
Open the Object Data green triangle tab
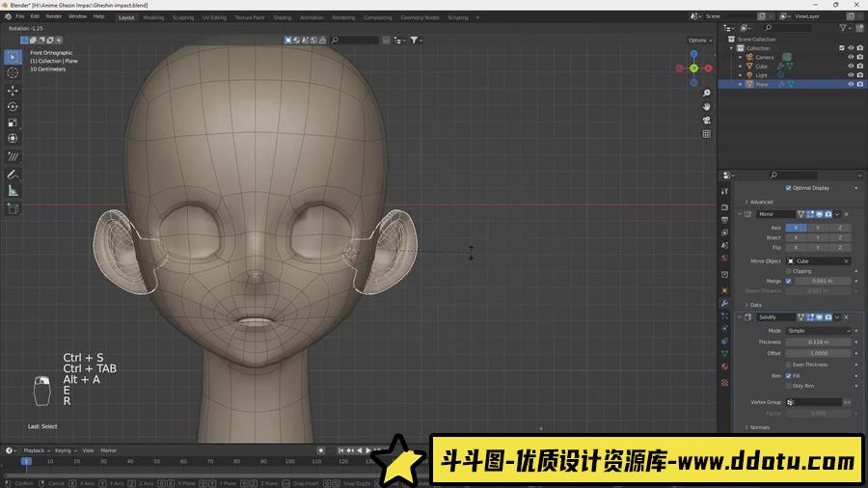pyautogui.click(x=724, y=354)
